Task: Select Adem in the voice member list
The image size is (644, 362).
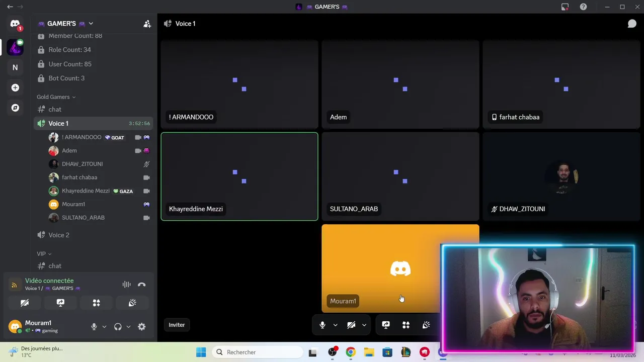Action: 100,150
